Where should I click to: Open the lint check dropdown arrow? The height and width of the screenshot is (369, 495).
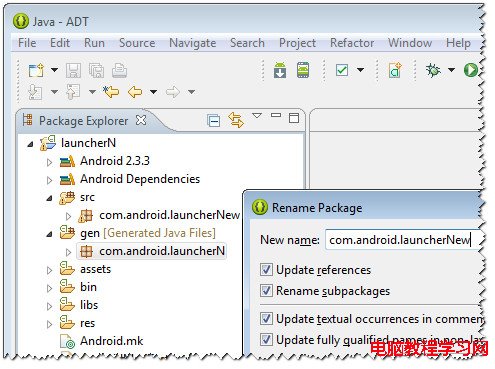[360, 70]
